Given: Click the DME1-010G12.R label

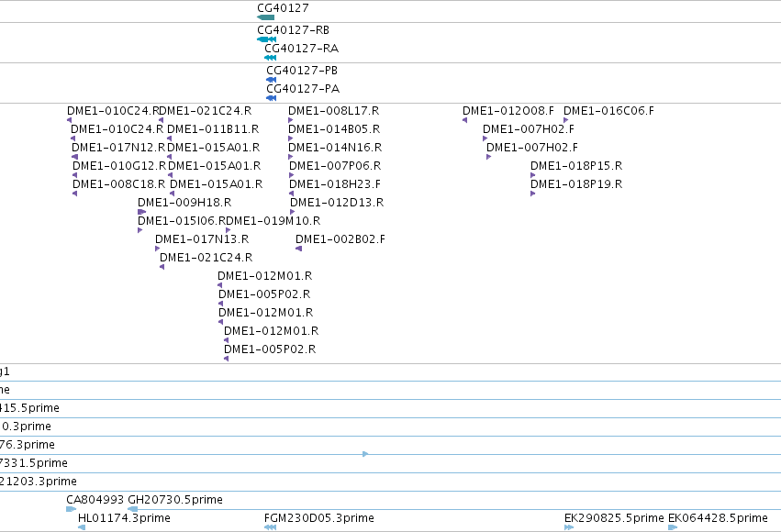Looking at the screenshot, I should [119, 166].
